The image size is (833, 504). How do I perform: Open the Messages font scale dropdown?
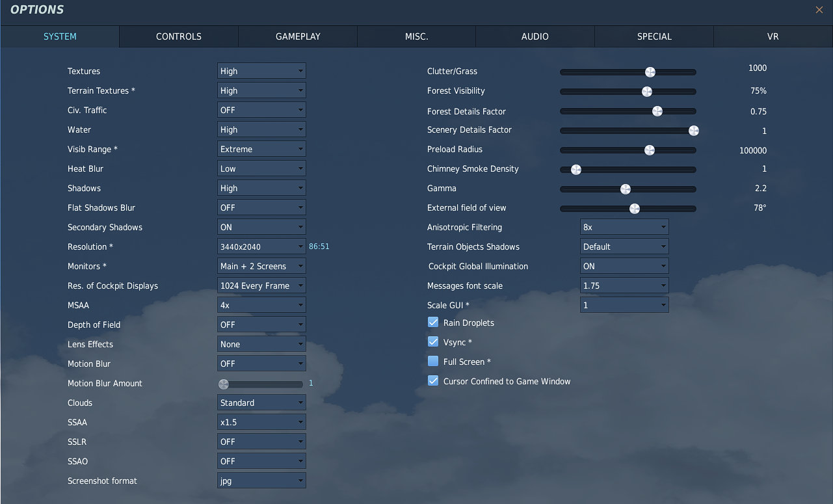coord(624,285)
